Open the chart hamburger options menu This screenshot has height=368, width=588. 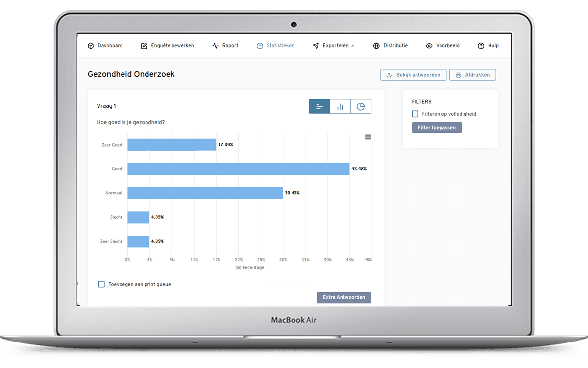368,137
